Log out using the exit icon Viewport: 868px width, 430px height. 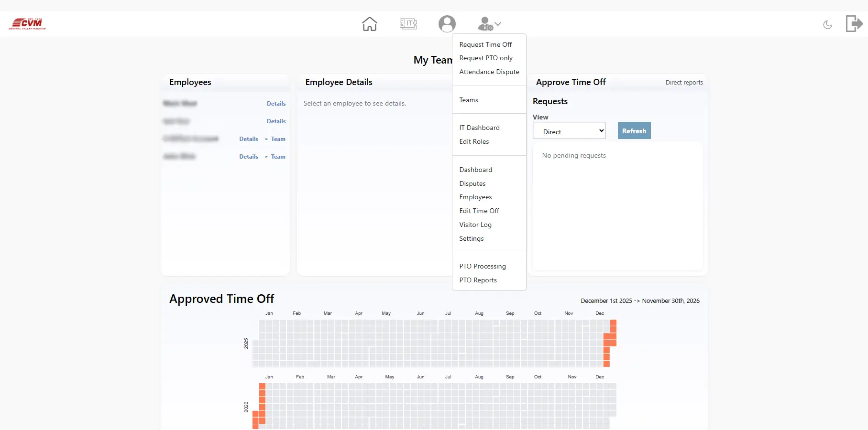[854, 23]
